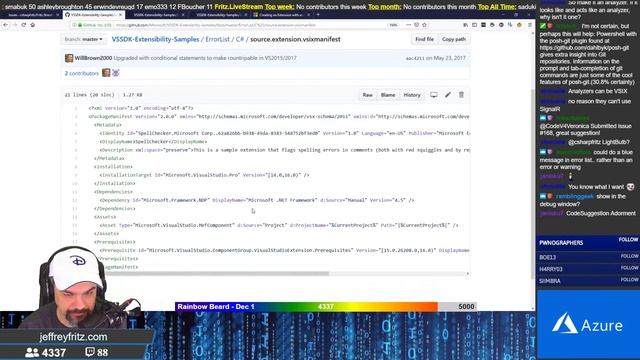Screen dimensions: 640x360
Task: Open the Blame view
Action: [x=388, y=95]
